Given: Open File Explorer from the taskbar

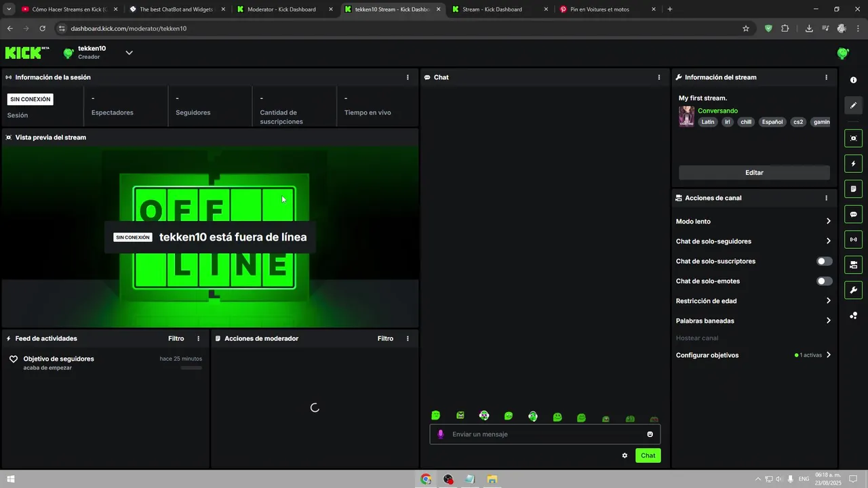Looking at the screenshot, I should click(492, 479).
